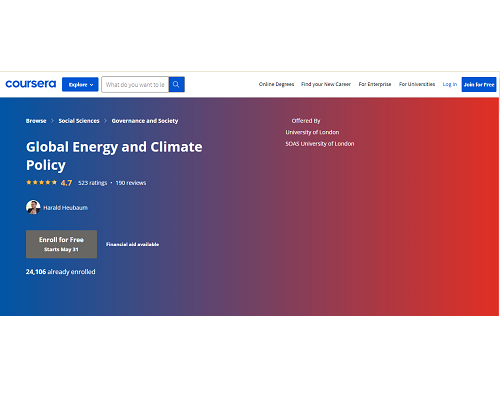This screenshot has width=500, height=400.
Task: Click the Join for Free button
Action: (x=479, y=84)
